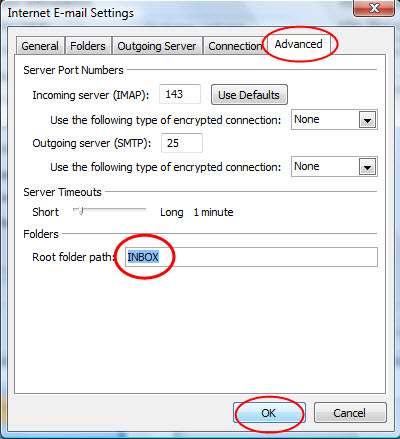This screenshot has height=439, width=400.
Task: Click the Use Defaults button
Action: tap(249, 95)
